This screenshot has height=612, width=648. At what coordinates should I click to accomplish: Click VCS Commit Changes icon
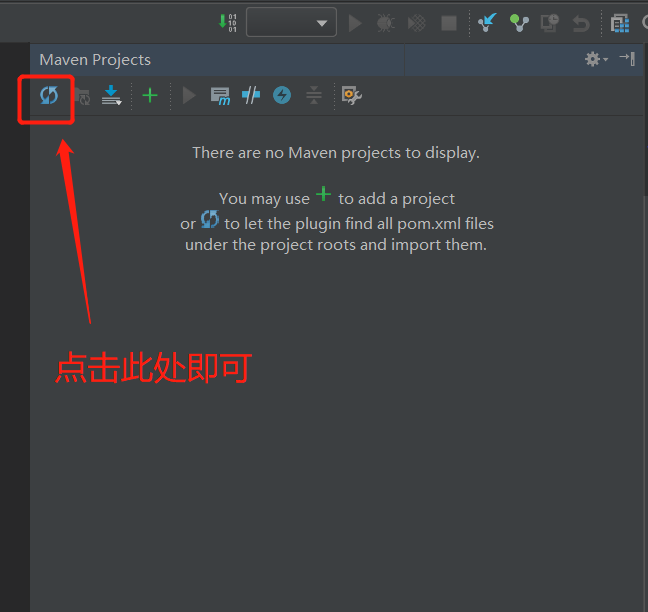coord(519,23)
